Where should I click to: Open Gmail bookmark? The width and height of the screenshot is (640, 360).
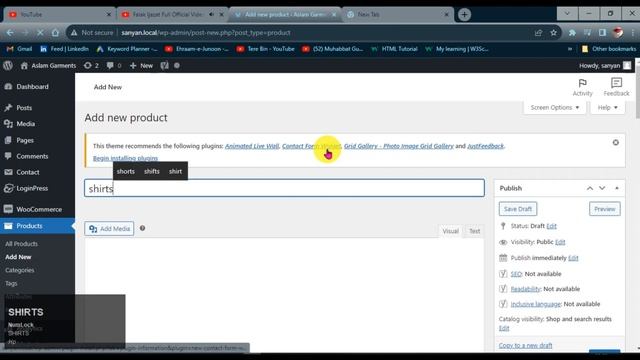(x=20, y=49)
